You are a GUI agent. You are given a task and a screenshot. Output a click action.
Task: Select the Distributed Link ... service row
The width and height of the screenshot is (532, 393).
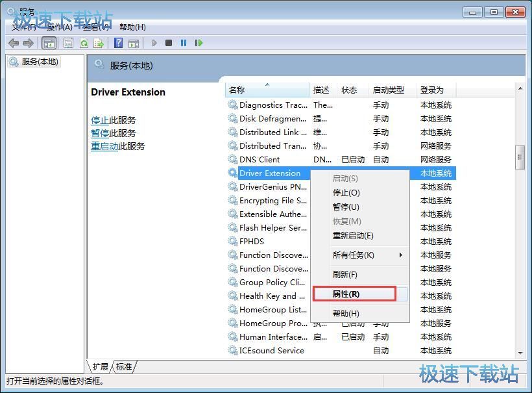[341, 132]
